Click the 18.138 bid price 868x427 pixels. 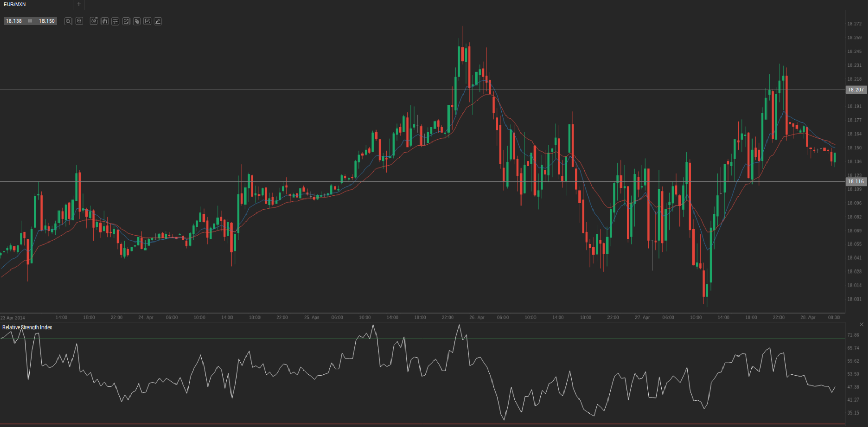click(x=14, y=21)
